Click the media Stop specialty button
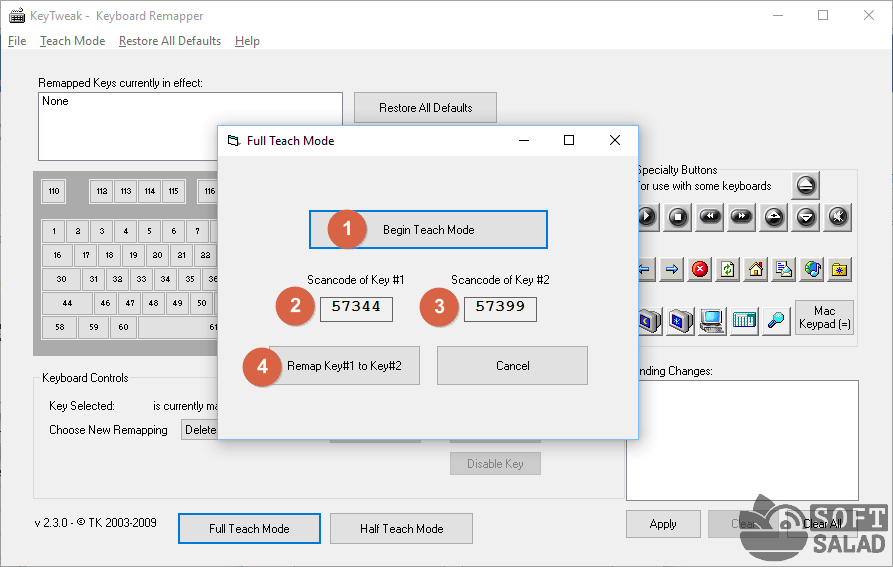Viewport: 893px width, 567px height. 677,216
